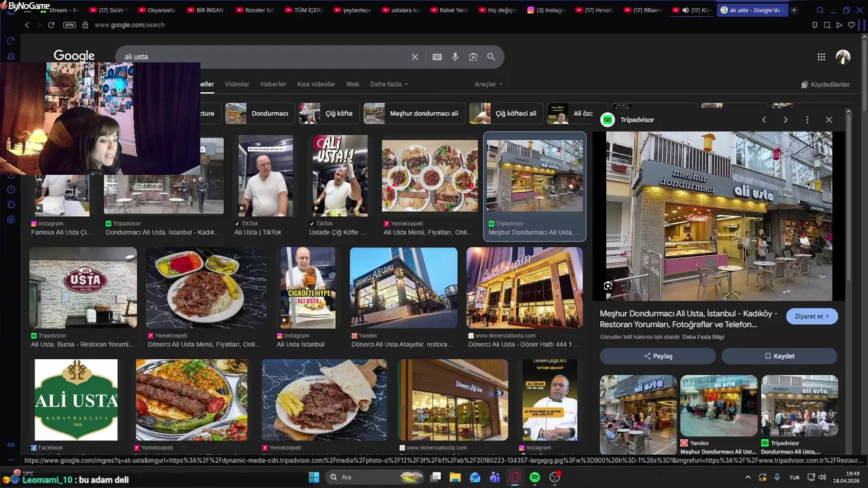Image resolution: width=868 pixels, height=488 pixels.
Task: Open Meşhur Dondurmacı Ali Usta title link
Action: click(x=689, y=319)
